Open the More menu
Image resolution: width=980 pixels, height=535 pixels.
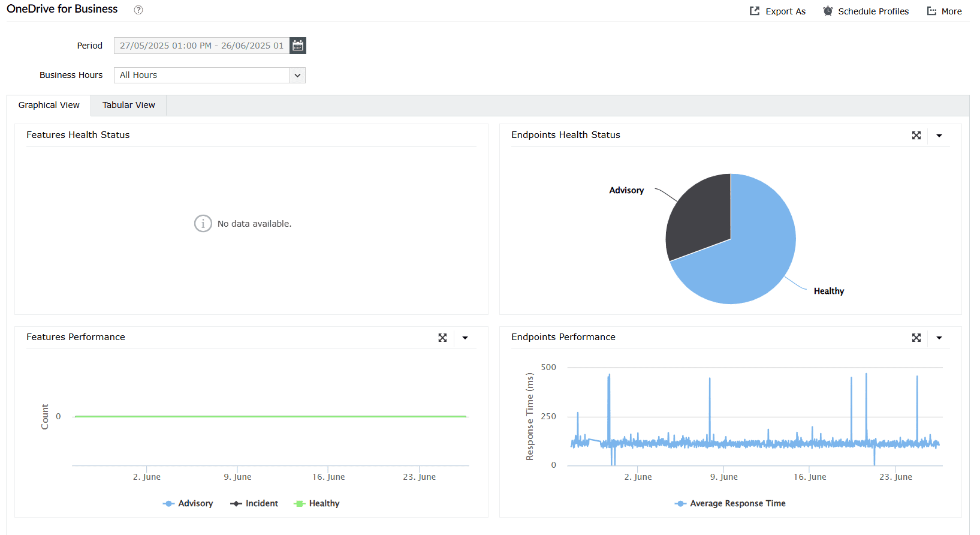pyautogui.click(x=951, y=11)
